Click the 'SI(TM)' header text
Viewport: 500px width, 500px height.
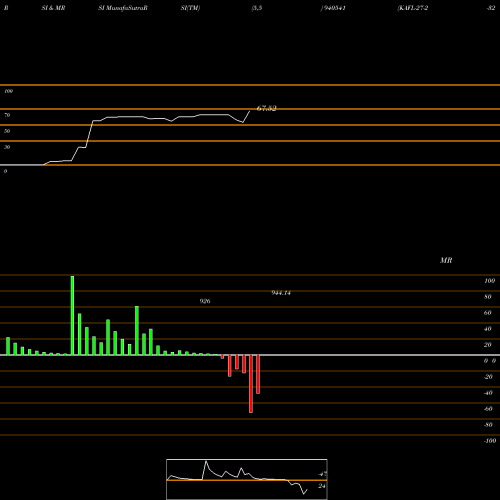(190, 8)
